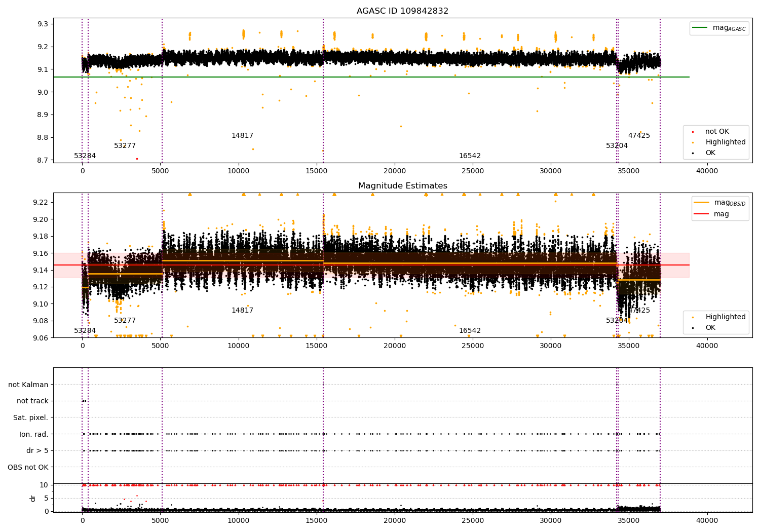Click the 9.0 y-axis tick label
This screenshot has height=532, width=760.
pyautogui.click(x=43, y=92)
